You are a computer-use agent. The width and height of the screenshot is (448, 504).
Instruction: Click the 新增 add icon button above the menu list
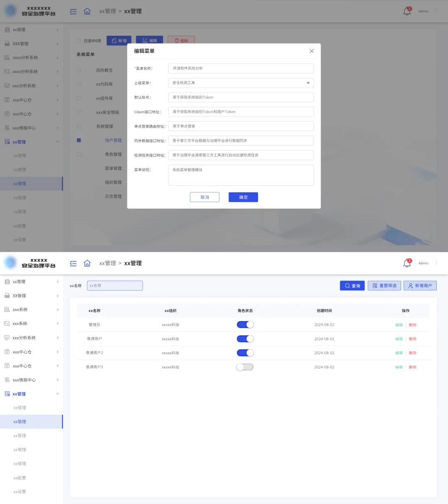pos(119,40)
